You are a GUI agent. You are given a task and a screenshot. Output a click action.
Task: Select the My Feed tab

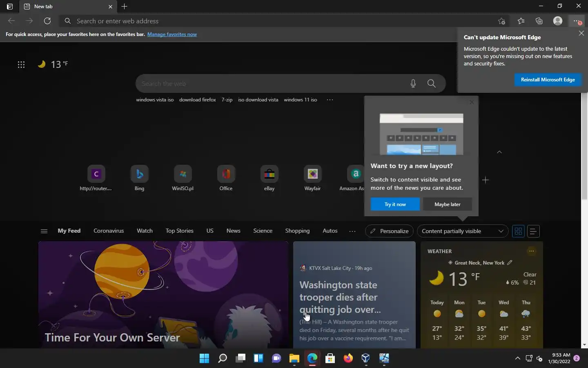pos(69,231)
